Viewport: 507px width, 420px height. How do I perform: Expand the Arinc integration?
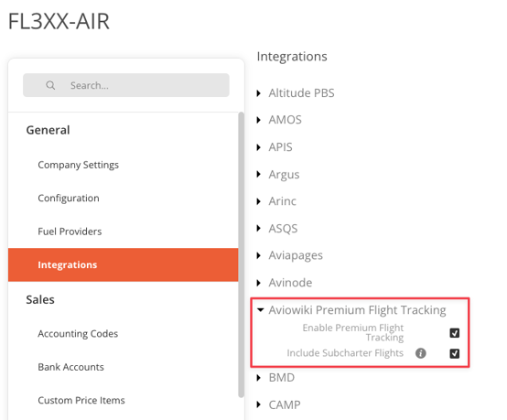pyautogui.click(x=258, y=201)
